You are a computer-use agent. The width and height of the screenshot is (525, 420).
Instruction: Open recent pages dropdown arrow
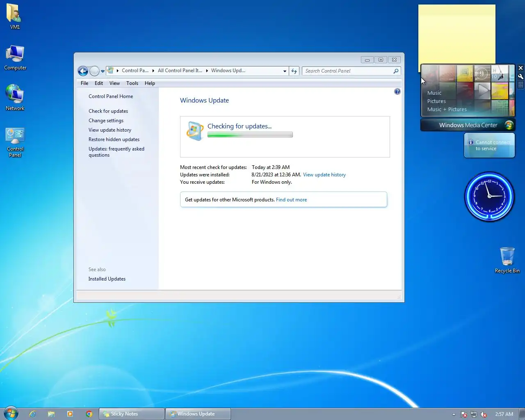coord(103,71)
